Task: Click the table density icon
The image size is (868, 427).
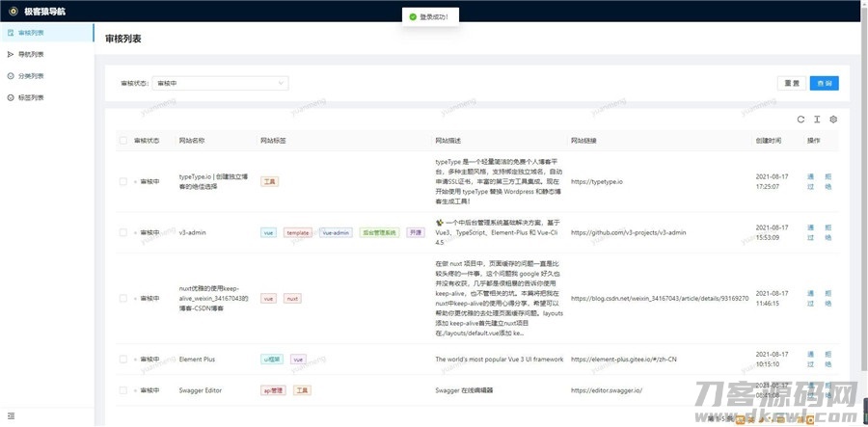Action: 816,120
